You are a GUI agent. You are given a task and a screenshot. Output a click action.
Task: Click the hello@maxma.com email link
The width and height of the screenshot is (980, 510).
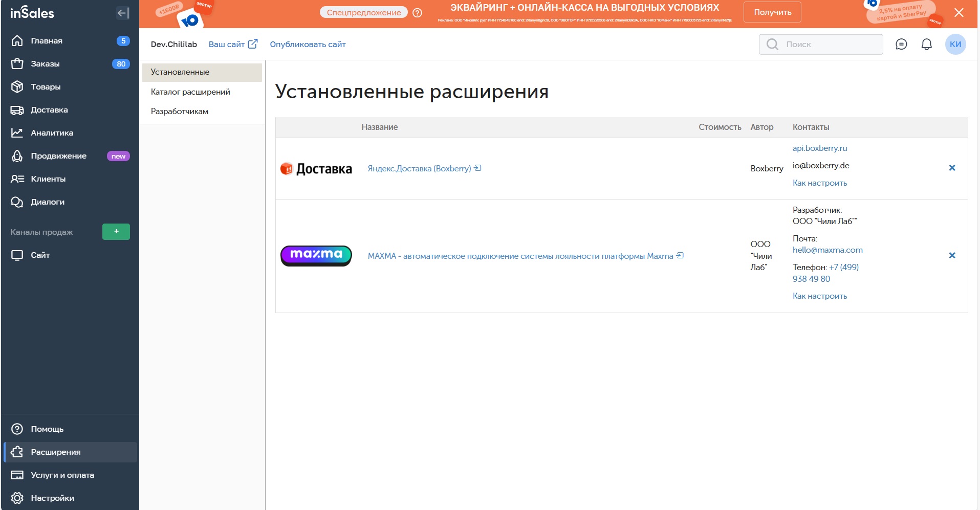tap(827, 250)
